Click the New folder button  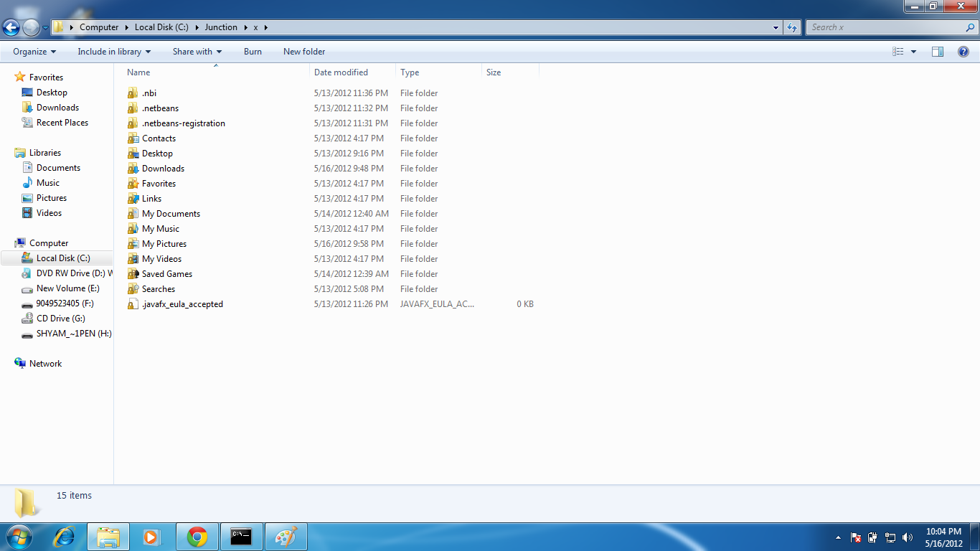coord(304,52)
